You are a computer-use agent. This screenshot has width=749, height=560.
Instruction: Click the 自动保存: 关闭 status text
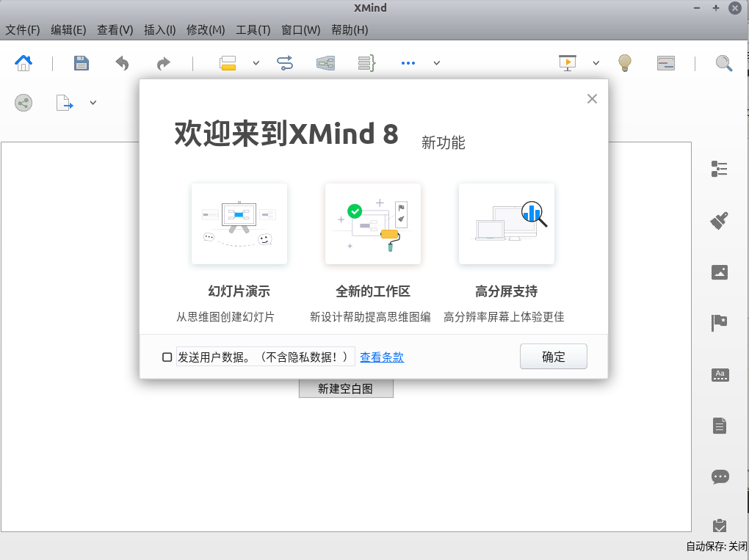(x=717, y=546)
